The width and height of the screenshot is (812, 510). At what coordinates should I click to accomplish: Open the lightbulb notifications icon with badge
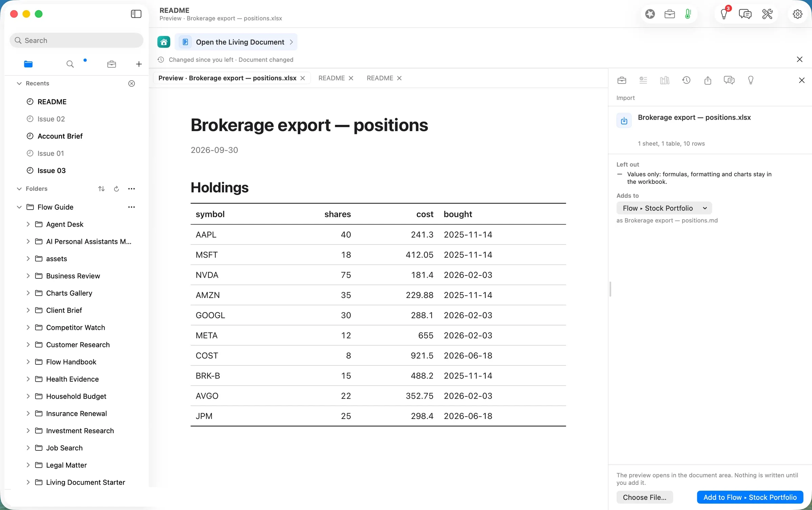point(724,14)
